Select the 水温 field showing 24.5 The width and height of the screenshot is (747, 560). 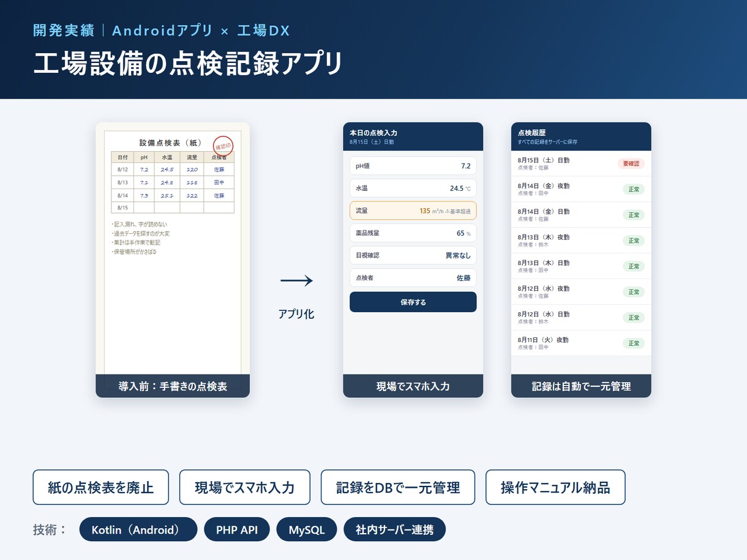413,189
